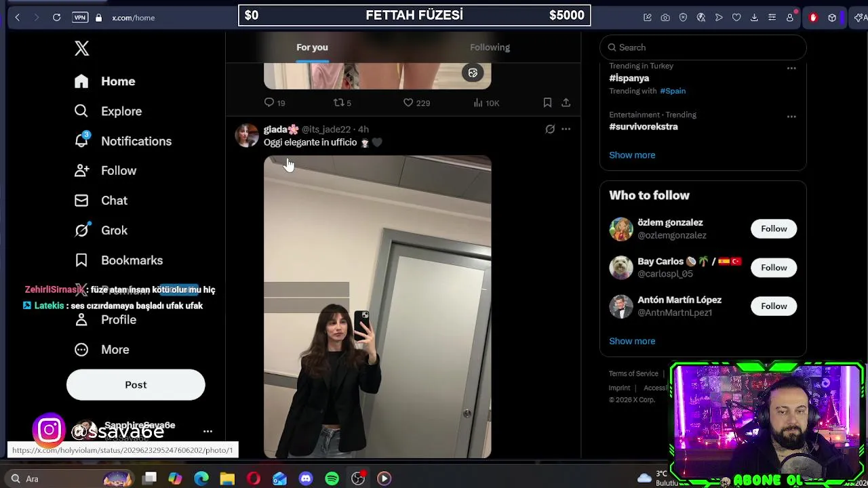This screenshot has width=868, height=488.
Task: Switch to the For you tab
Action: click(x=312, y=47)
